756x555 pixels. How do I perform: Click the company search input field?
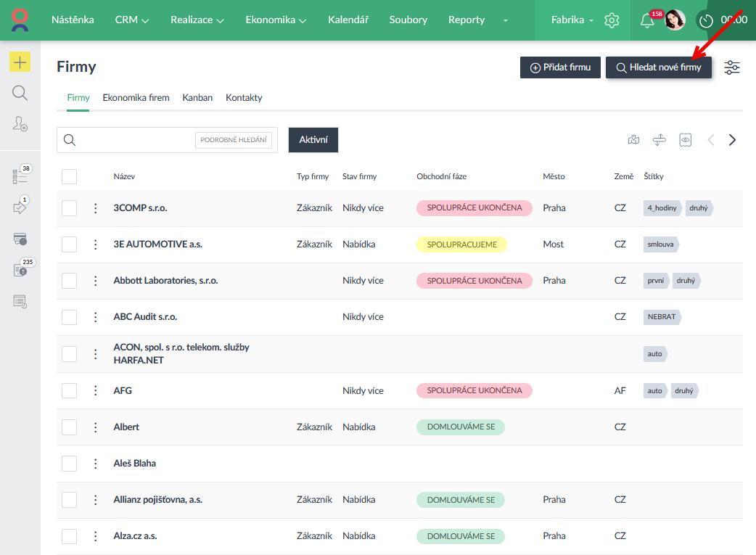click(x=134, y=140)
